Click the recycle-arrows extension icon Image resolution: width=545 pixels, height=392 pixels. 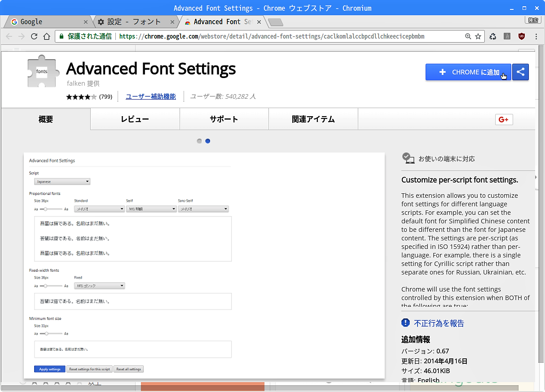click(493, 36)
